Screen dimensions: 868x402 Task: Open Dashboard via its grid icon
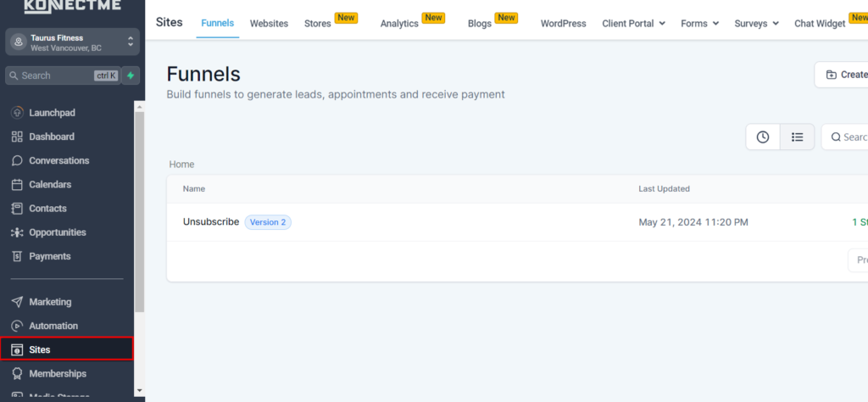[x=17, y=137]
